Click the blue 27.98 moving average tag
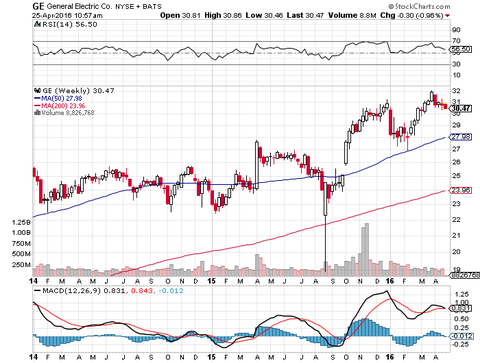This screenshot has width=480, height=363. click(x=461, y=137)
